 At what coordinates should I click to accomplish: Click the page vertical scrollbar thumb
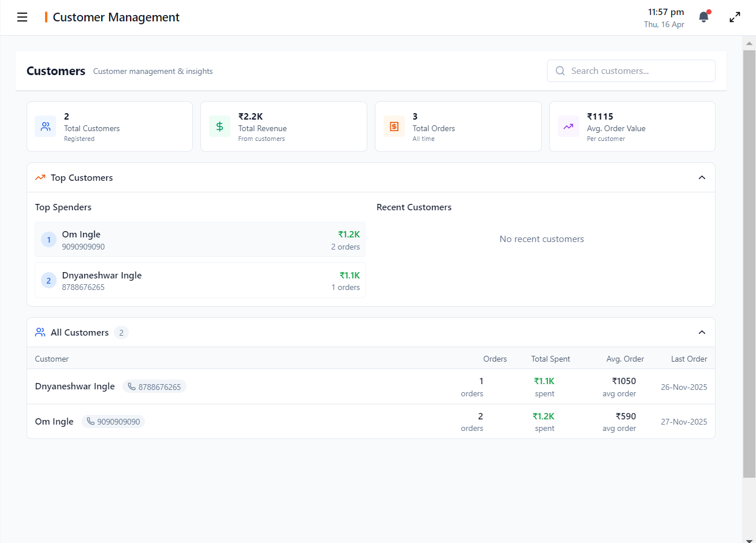749,264
